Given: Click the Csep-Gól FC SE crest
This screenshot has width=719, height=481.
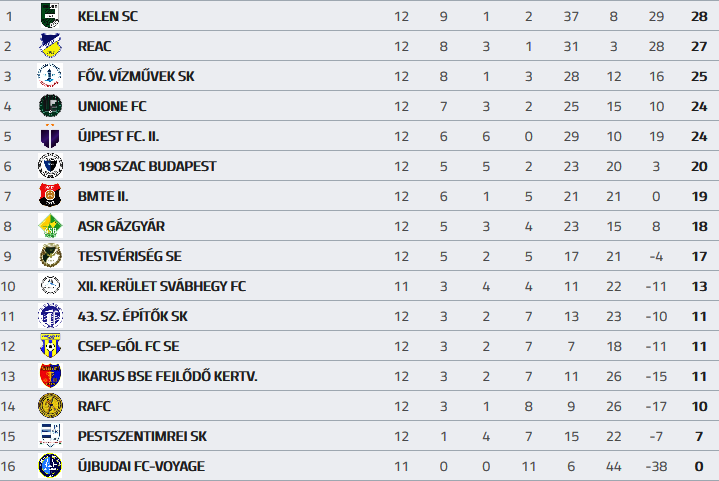Looking at the screenshot, I should 50,346.
